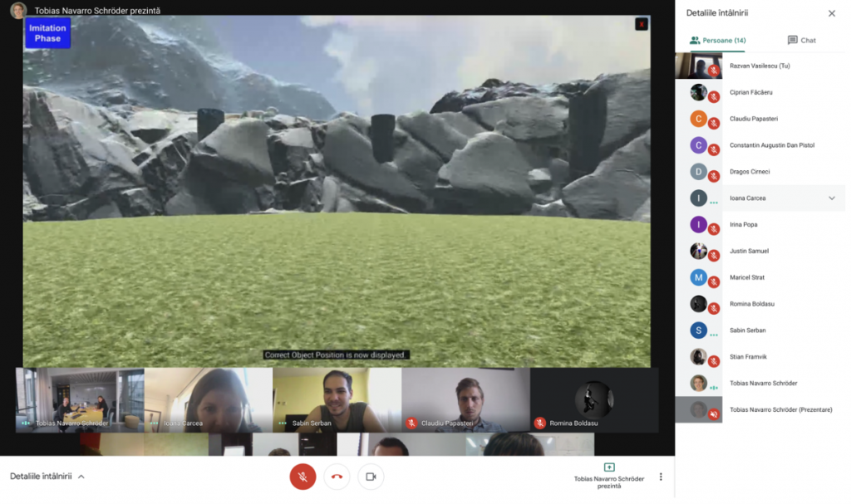Click red X on the presentation window
851x504 pixels.
[x=641, y=24]
